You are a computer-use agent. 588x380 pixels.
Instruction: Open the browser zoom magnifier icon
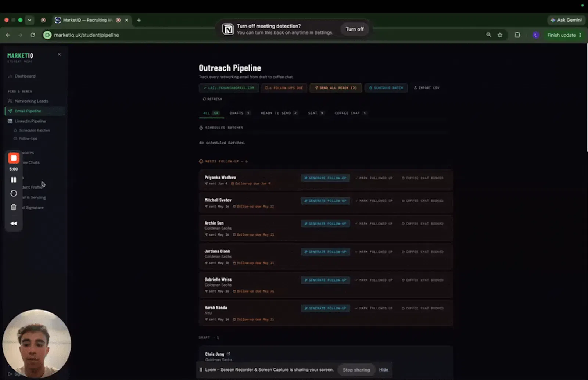point(489,35)
